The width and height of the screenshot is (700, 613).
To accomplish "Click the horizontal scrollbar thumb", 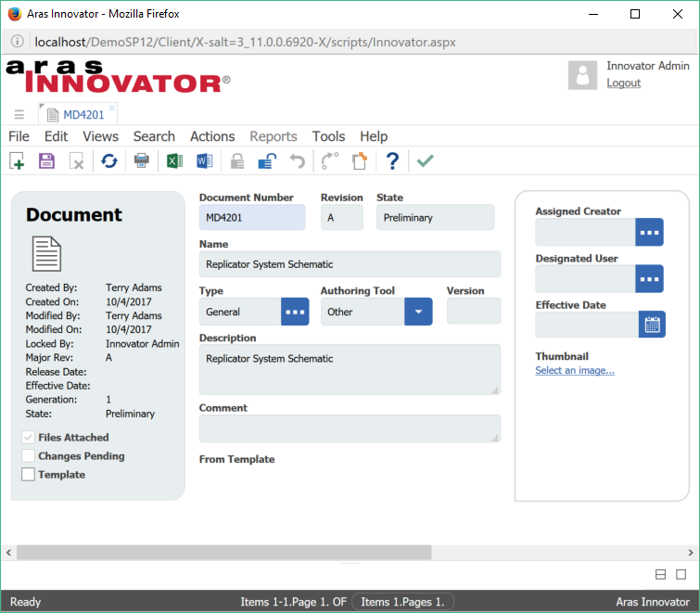I will 224,553.
